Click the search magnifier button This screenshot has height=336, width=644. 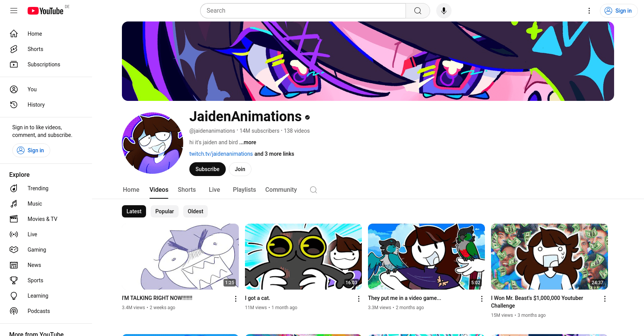(x=418, y=11)
